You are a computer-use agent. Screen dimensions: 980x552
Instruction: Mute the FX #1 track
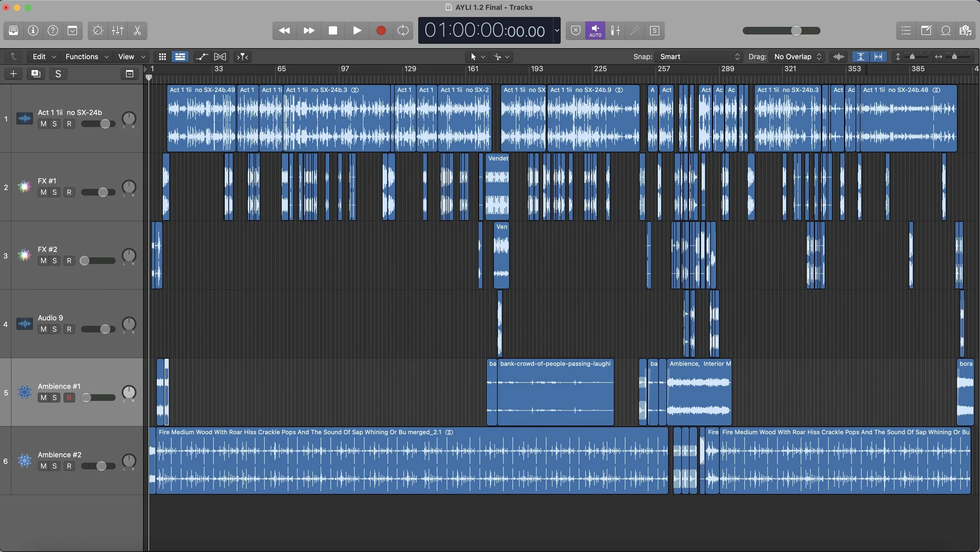(43, 192)
